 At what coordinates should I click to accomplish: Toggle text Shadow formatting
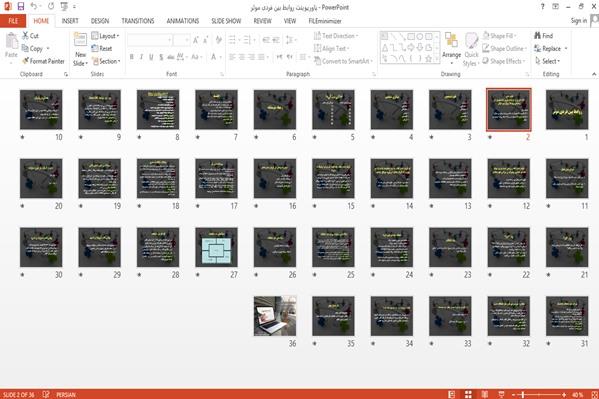[161, 57]
